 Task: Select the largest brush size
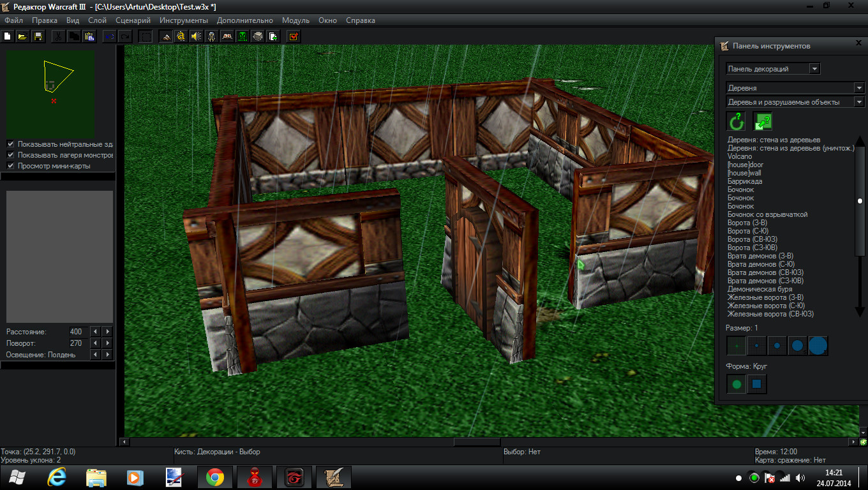pyautogui.click(x=818, y=346)
